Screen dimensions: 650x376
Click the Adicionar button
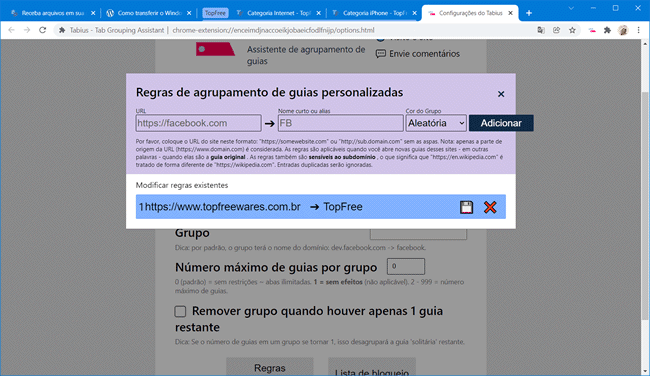(x=501, y=123)
